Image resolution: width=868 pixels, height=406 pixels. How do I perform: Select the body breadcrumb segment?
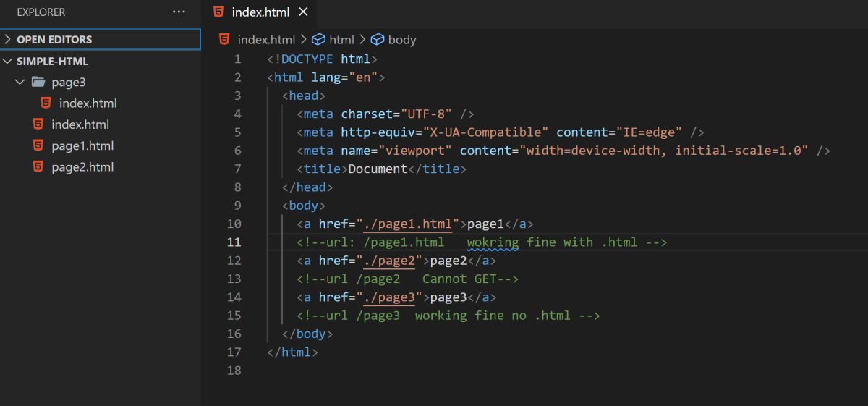pos(402,40)
